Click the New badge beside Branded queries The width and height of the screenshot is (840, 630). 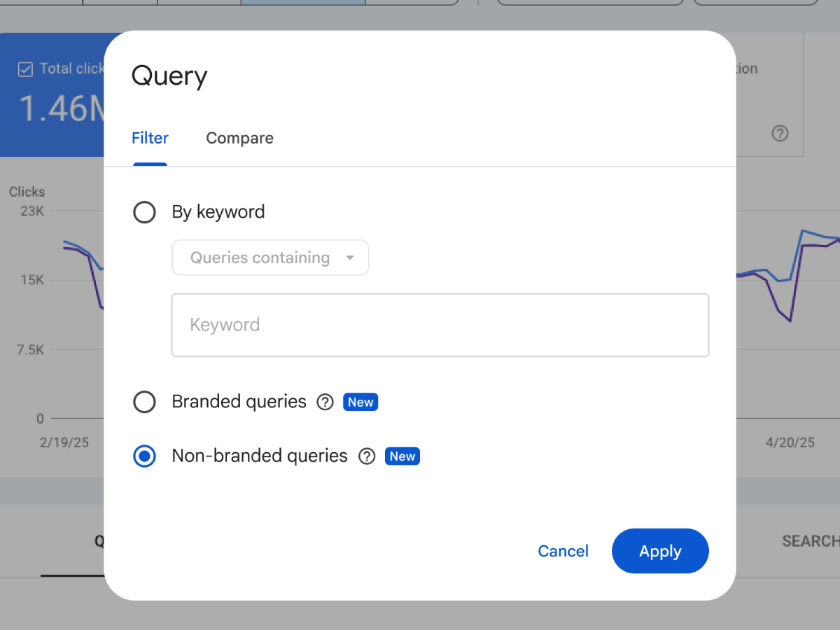pyautogui.click(x=360, y=402)
